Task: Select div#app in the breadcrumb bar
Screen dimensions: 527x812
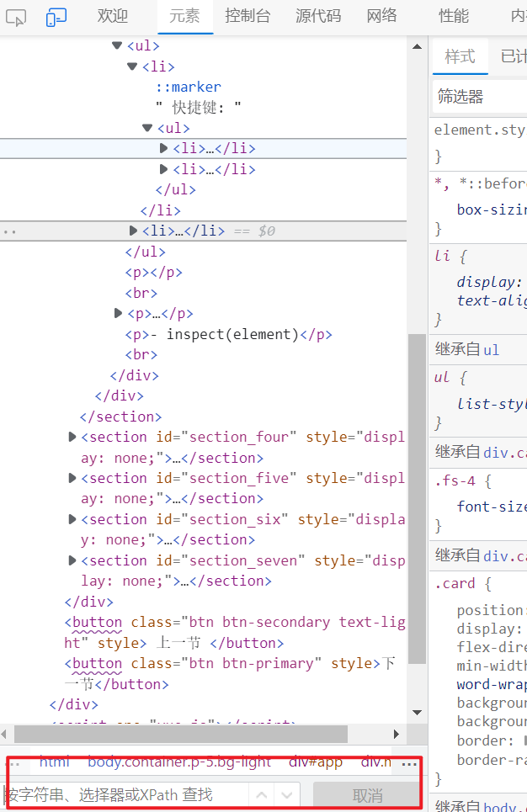Action: coord(316,762)
